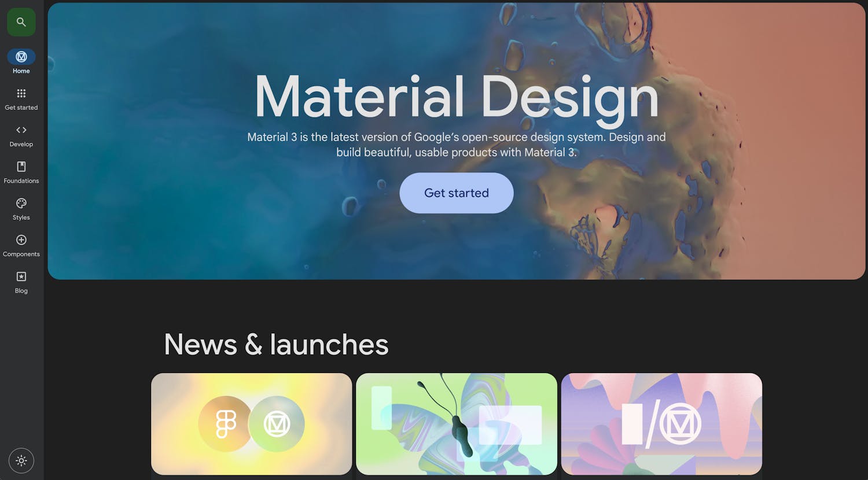Screen dimensions: 868x480
Task: Select the Styles palette icon
Action: click(x=21, y=204)
